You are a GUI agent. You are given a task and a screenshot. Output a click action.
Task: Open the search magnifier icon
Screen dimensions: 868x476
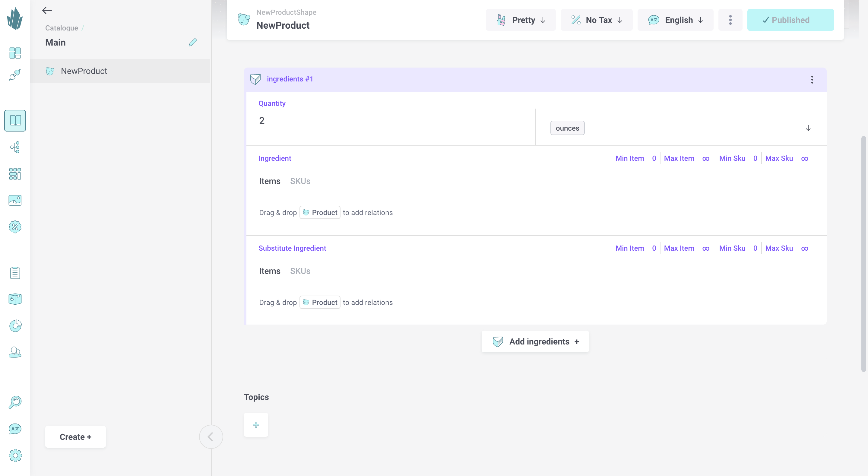tap(15, 402)
